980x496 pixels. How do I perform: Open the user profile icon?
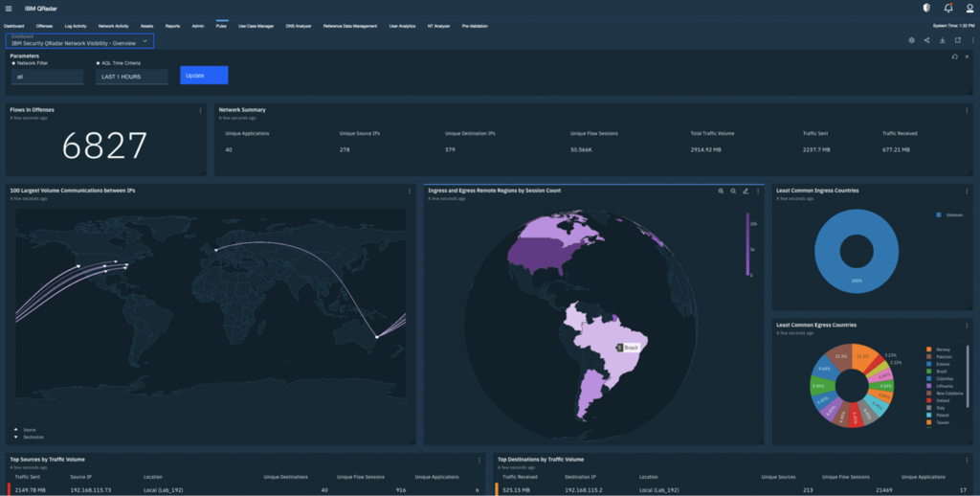point(968,8)
